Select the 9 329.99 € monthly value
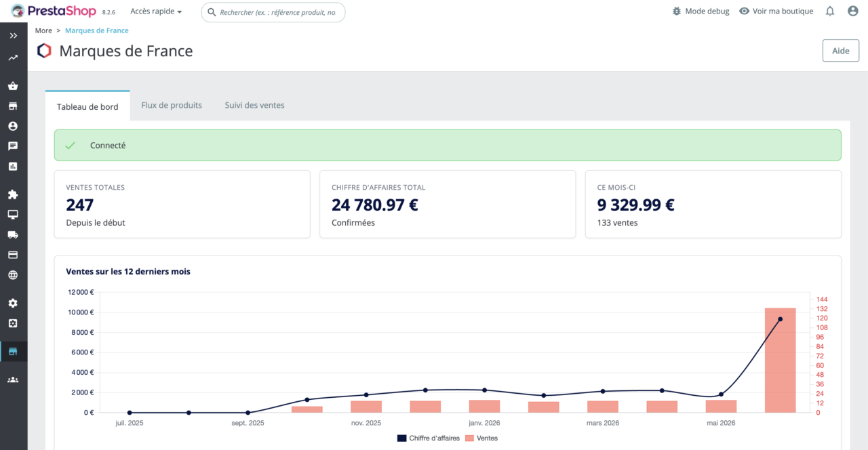Image resolution: width=868 pixels, height=450 pixels. (x=636, y=205)
